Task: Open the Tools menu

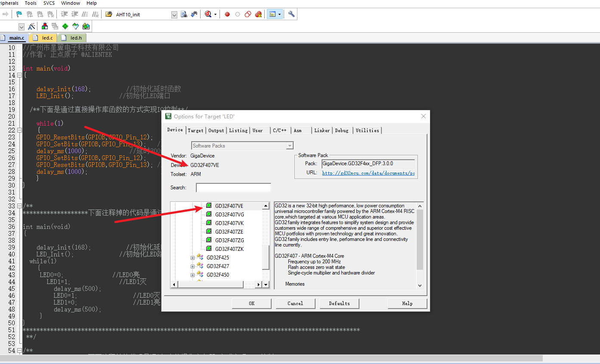Action: [x=31, y=3]
